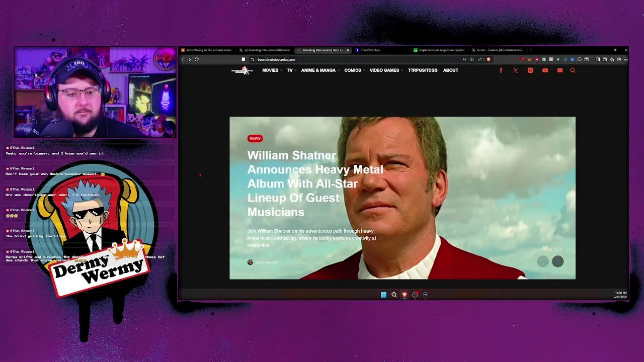Switch to 'Oops! Someone Might Have Spoiler' tab
Viewport: 644px width, 362px height.
click(439, 50)
